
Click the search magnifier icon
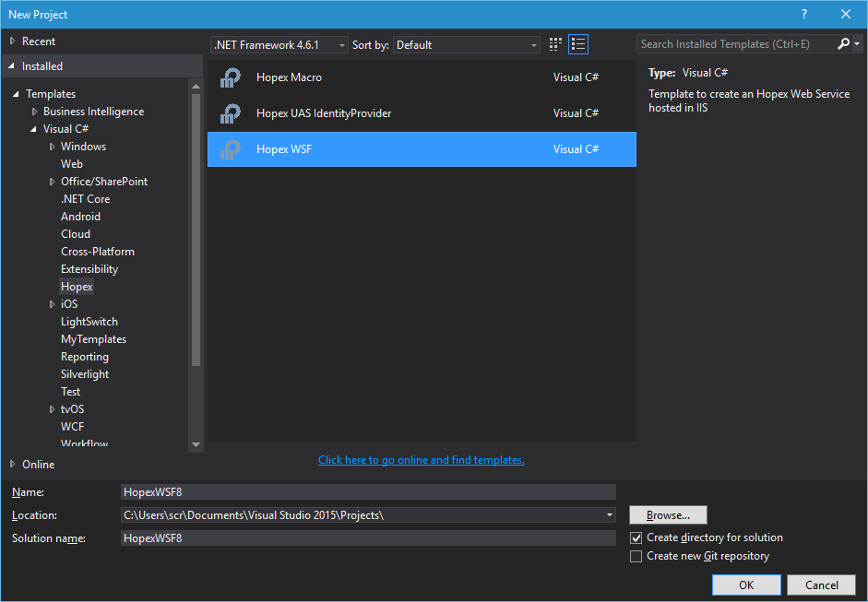[843, 44]
